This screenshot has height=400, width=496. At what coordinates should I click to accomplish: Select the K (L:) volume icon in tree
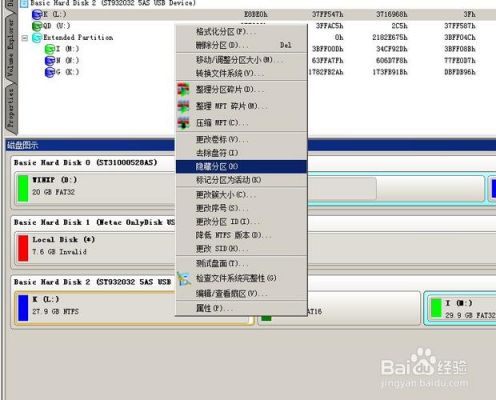37,14
